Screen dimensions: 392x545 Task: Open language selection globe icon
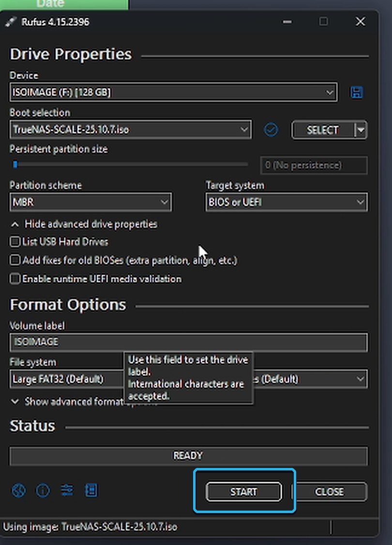pyautogui.click(x=18, y=490)
